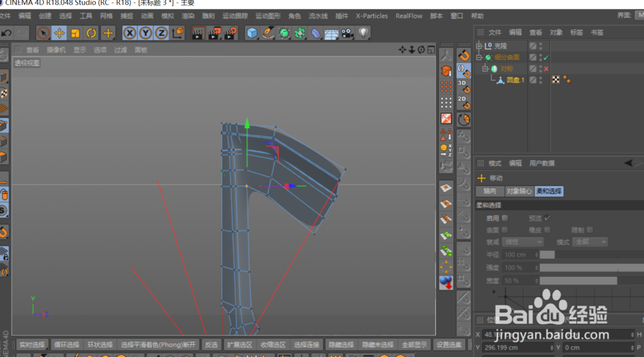Open the RealFlow menu

tap(409, 16)
